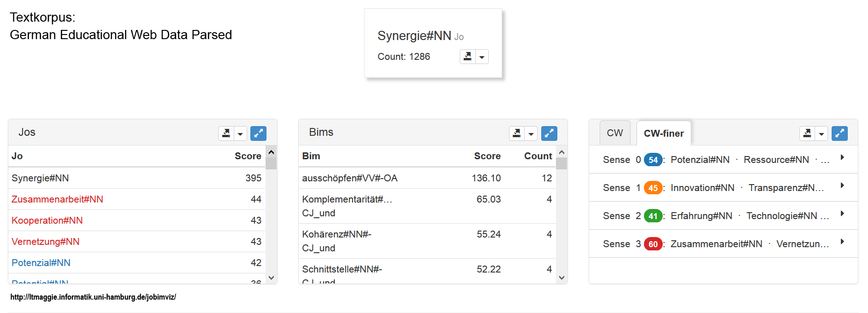Screen dimensions: 868x313
Task: Click the download icon in Synergie#NN card
Action: pyautogui.click(x=468, y=57)
